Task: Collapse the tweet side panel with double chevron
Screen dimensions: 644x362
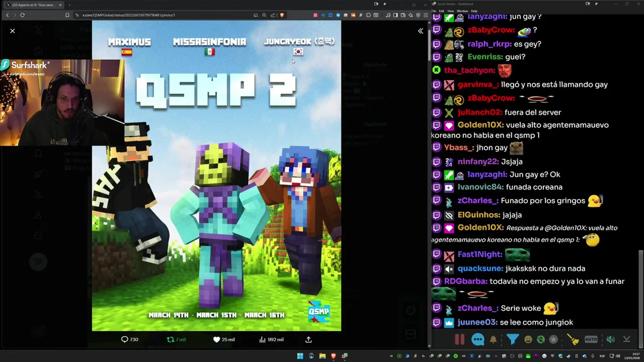Action: click(421, 31)
